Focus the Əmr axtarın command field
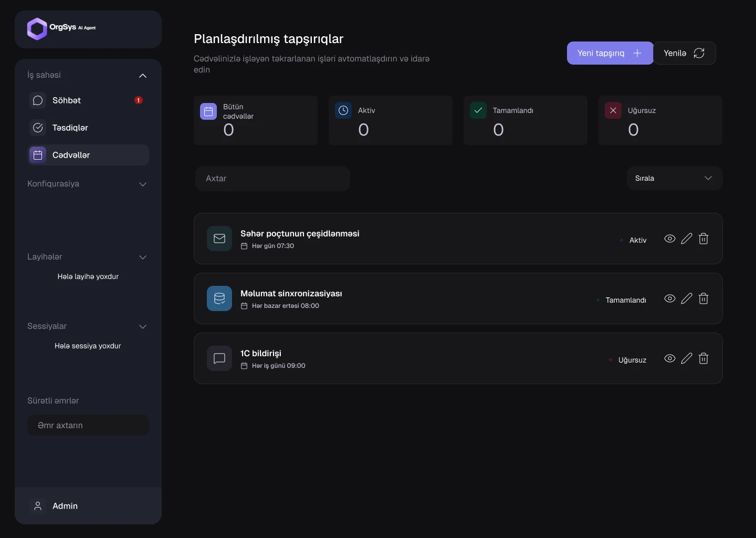 pyautogui.click(x=88, y=425)
